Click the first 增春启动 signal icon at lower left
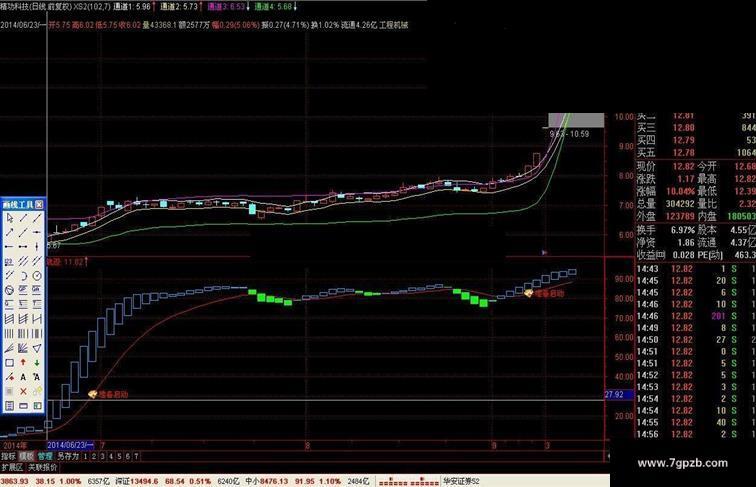This screenshot has width=756, height=487. 93,394
